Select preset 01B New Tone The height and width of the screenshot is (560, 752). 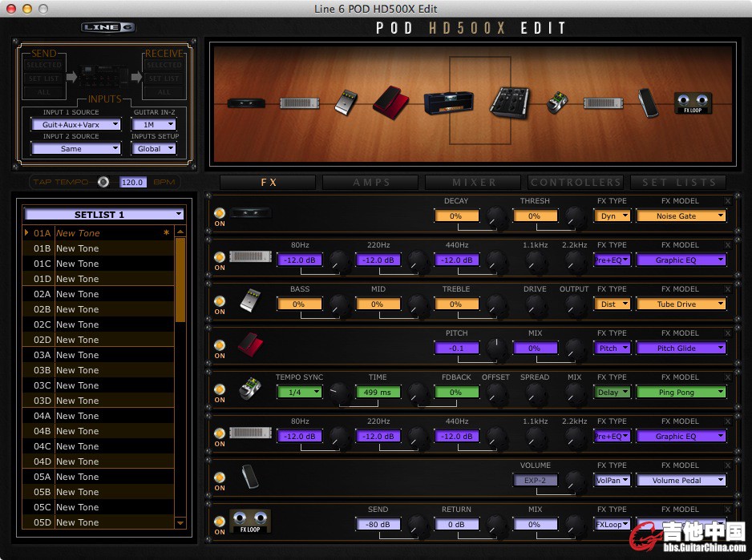click(x=99, y=248)
